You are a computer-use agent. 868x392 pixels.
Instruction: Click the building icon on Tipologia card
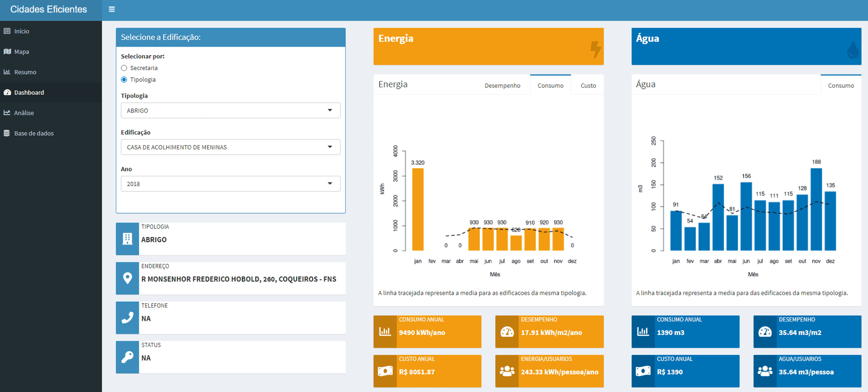click(x=127, y=239)
